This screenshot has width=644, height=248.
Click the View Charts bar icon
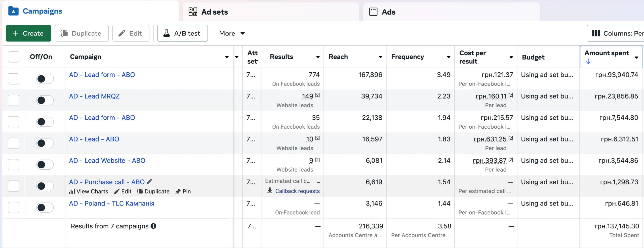point(72,191)
